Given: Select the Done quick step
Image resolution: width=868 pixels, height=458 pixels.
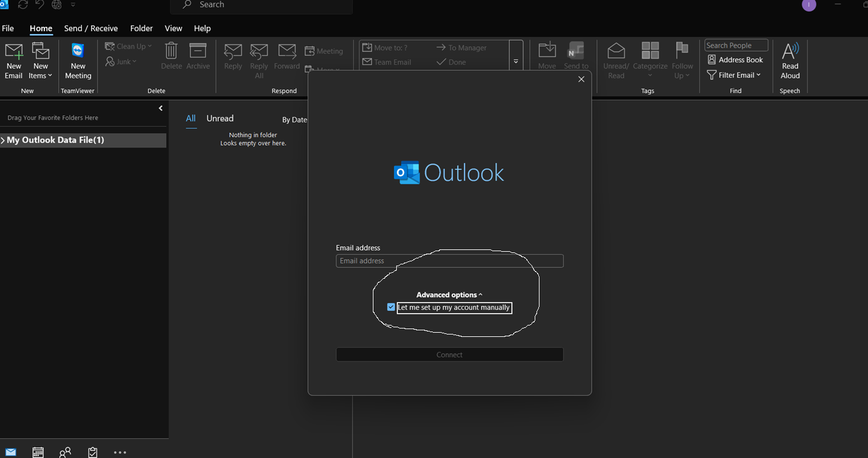Looking at the screenshot, I should click(451, 62).
